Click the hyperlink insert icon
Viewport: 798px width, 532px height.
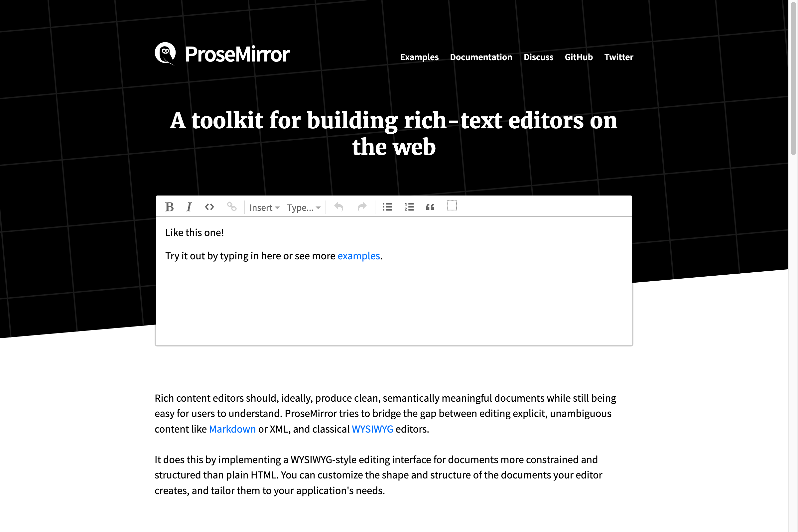click(x=231, y=206)
